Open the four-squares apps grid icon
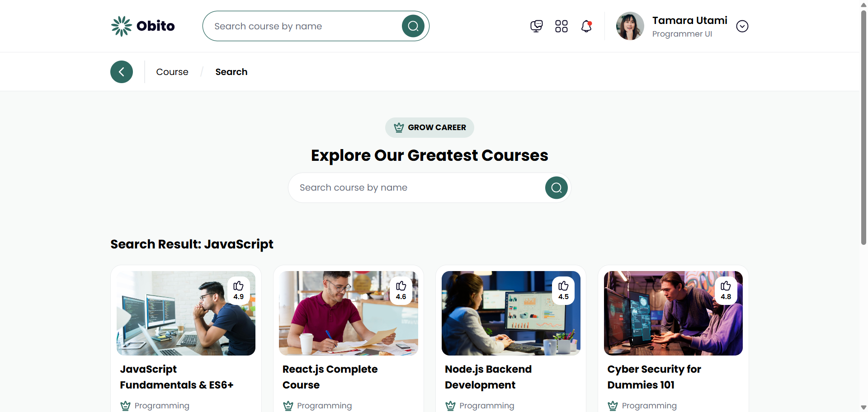The image size is (868, 412). coord(561,26)
